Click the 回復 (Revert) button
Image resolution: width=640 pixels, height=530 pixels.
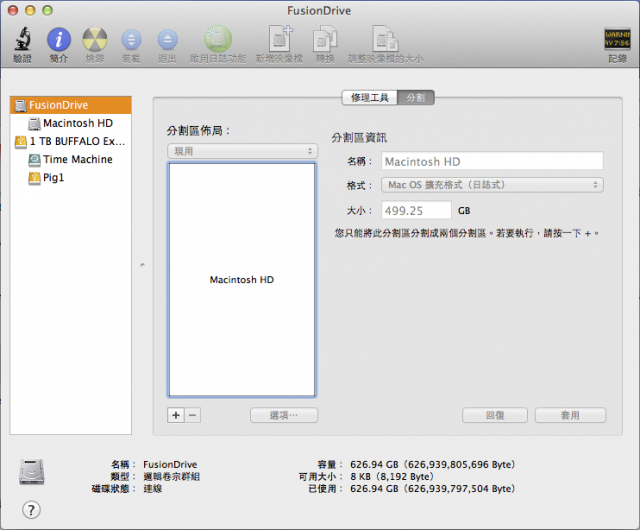point(495,415)
